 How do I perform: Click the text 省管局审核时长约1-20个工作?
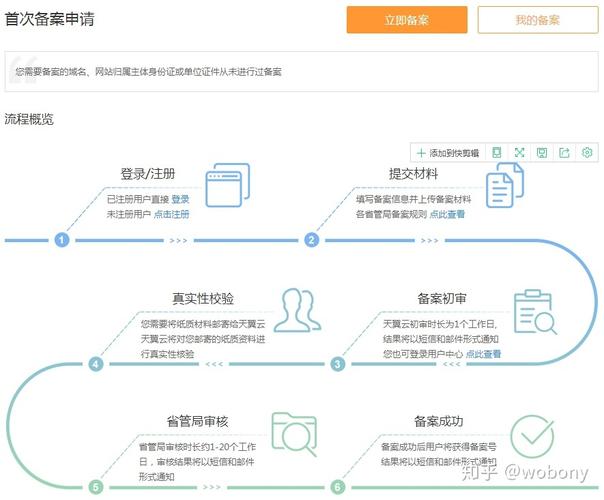[197, 447]
